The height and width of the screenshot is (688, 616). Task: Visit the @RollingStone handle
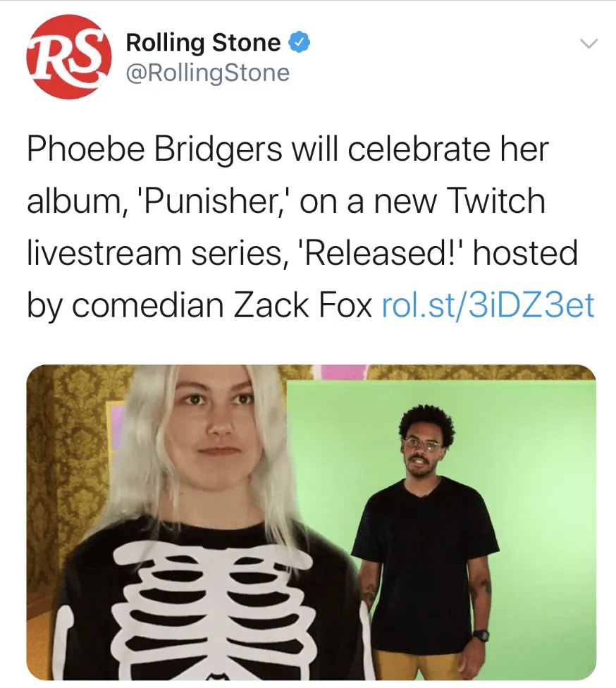pos(208,73)
